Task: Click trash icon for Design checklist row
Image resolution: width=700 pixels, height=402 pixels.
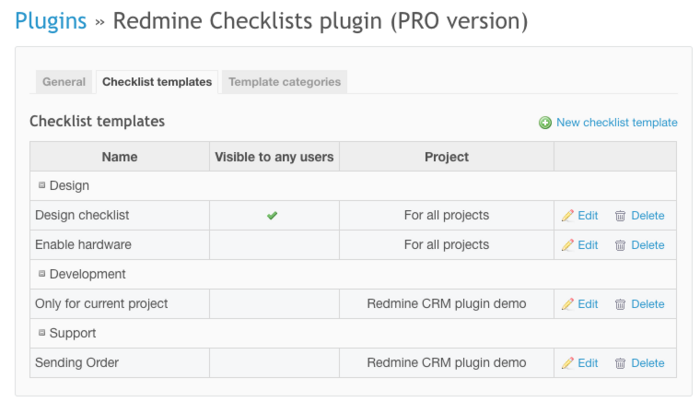Action: (620, 215)
